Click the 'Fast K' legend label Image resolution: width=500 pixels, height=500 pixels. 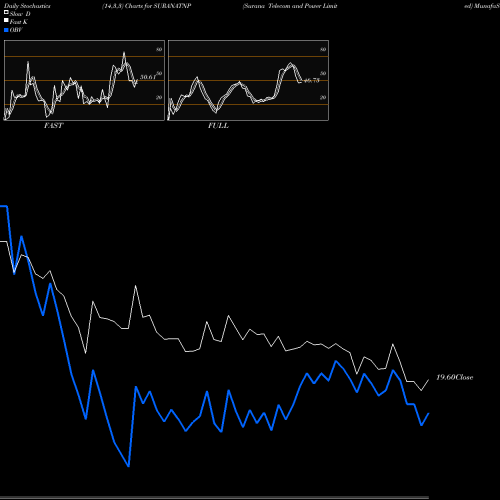(19, 22)
